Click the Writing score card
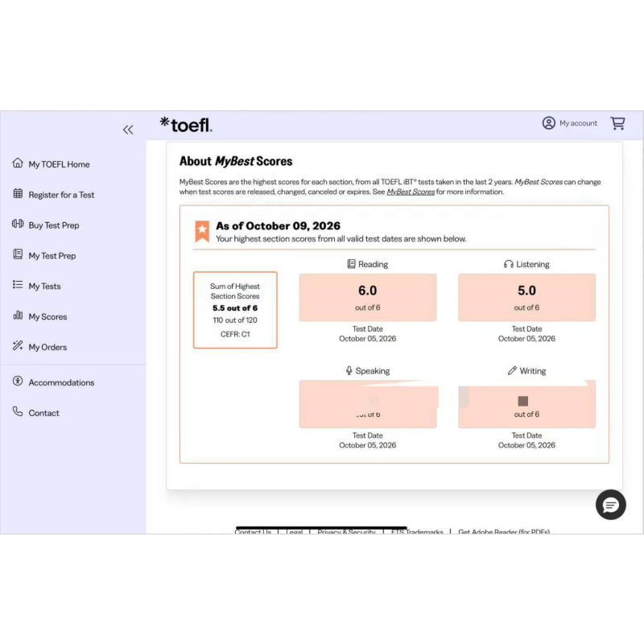The width and height of the screenshot is (644, 644). tap(526, 404)
